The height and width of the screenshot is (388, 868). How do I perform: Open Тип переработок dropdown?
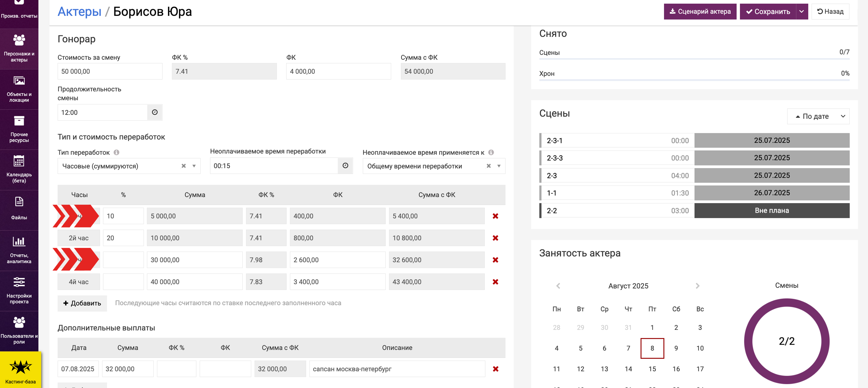pos(129,166)
